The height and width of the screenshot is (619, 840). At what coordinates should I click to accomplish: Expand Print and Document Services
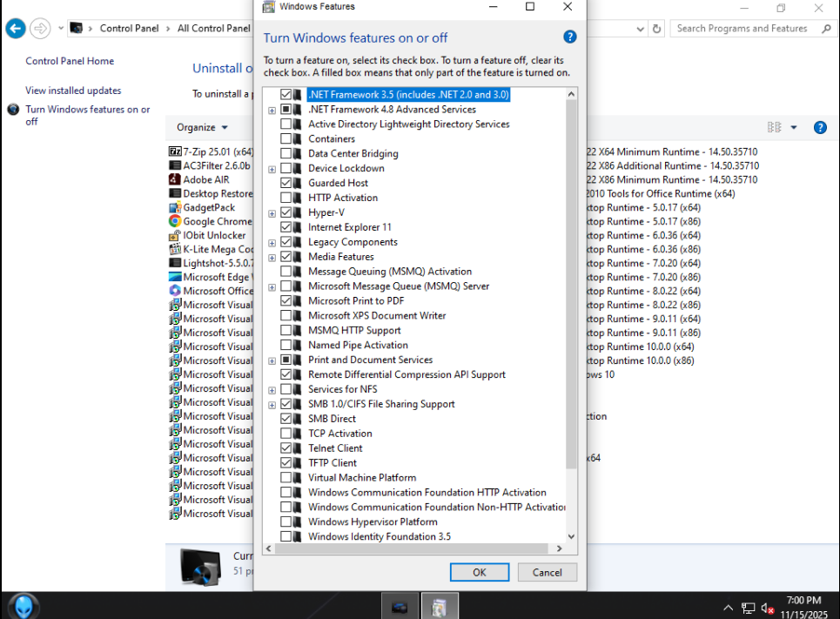click(x=272, y=360)
